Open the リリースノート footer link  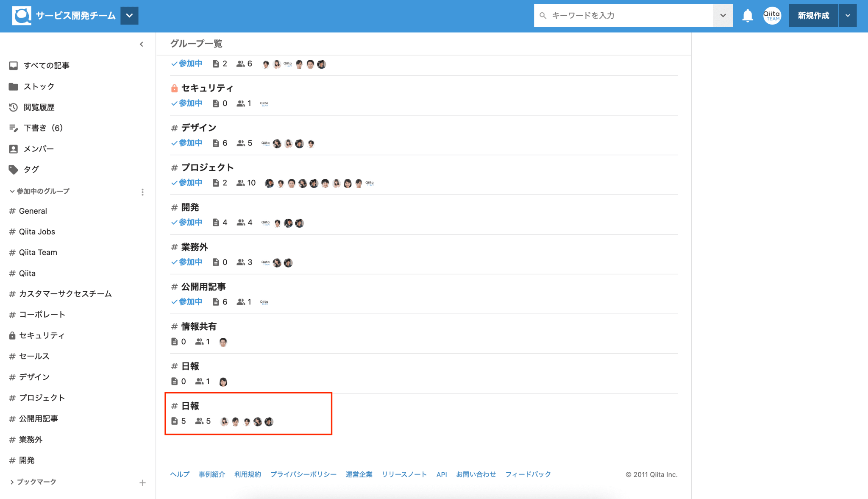click(404, 474)
